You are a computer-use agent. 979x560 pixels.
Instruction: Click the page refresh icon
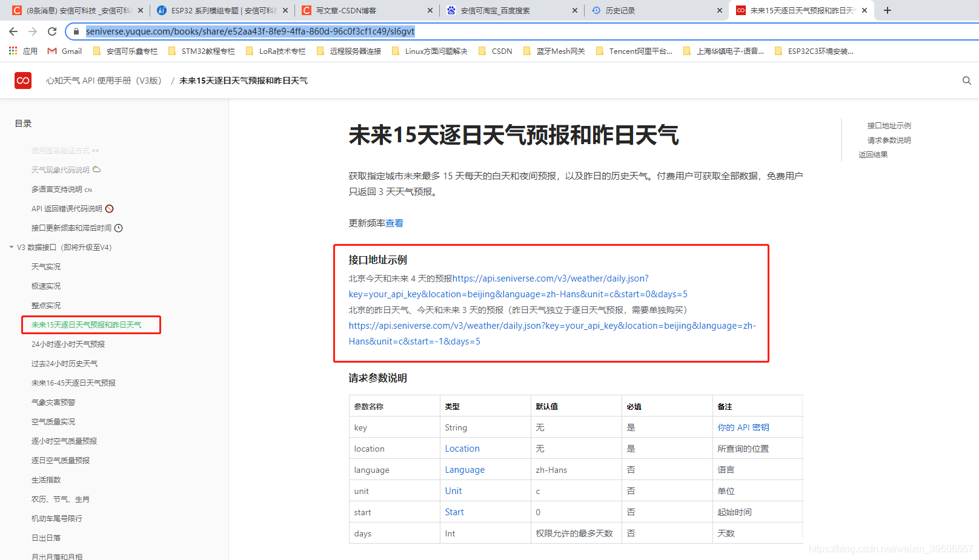pos(51,31)
